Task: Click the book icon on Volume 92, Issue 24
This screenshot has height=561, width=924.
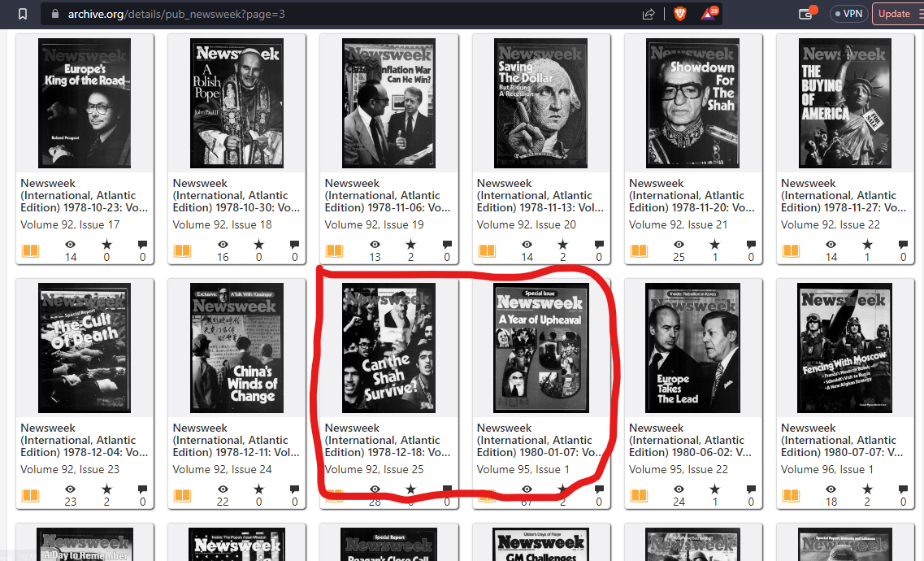Action: [x=182, y=496]
